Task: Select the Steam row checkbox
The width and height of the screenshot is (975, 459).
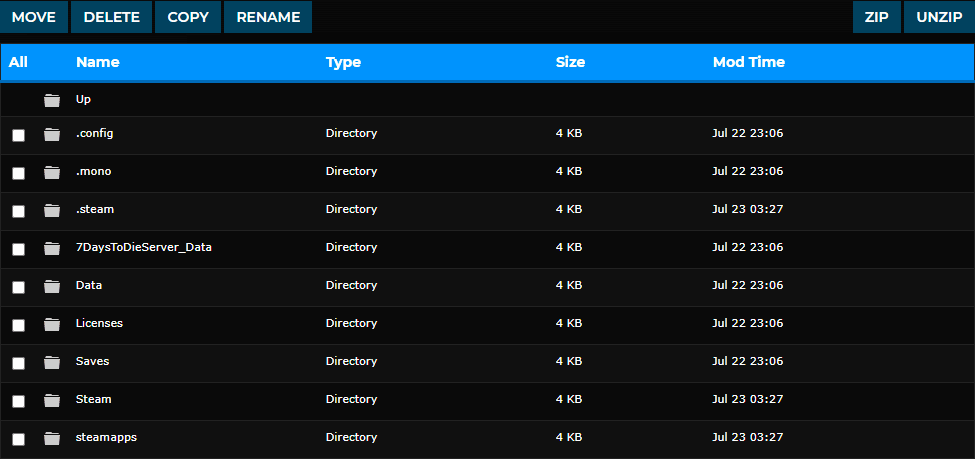Action: click(x=19, y=401)
